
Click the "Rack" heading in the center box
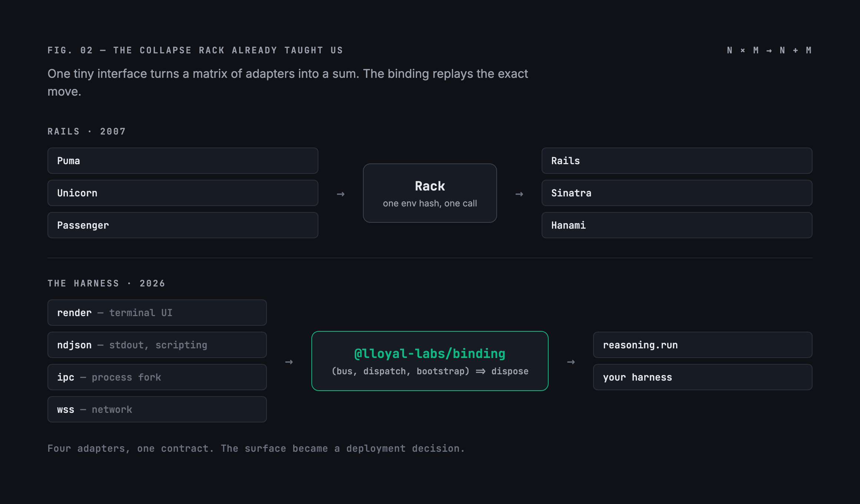pos(430,186)
